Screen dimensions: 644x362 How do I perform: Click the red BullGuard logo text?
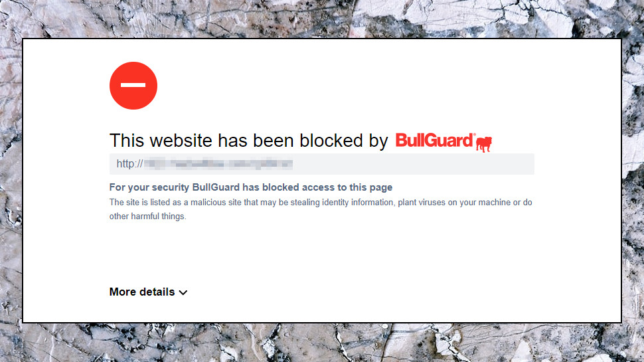[435, 141]
